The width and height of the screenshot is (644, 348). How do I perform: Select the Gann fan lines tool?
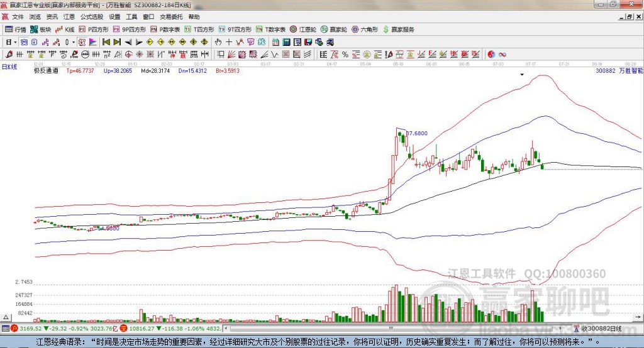tap(231, 54)
